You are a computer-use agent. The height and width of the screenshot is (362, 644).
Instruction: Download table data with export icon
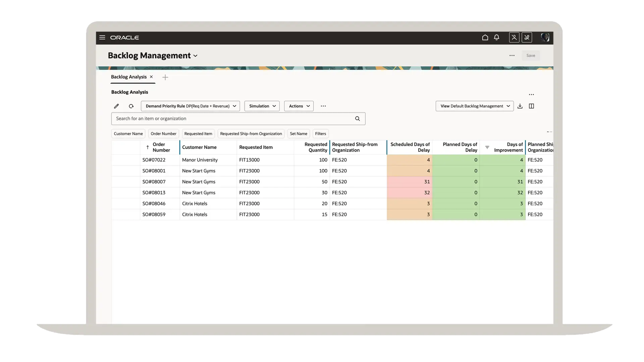(x=520, y=106)
